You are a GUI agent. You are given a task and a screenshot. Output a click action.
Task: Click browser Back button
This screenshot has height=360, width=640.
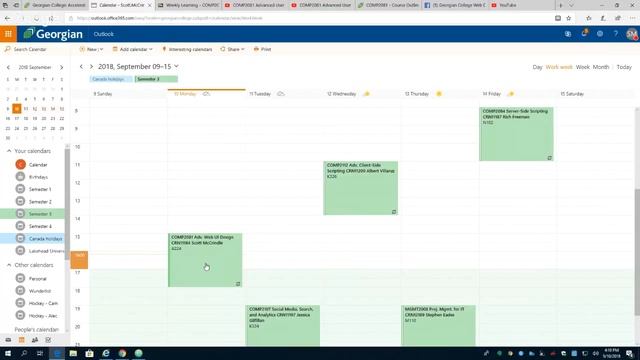[x=7, y=18]
